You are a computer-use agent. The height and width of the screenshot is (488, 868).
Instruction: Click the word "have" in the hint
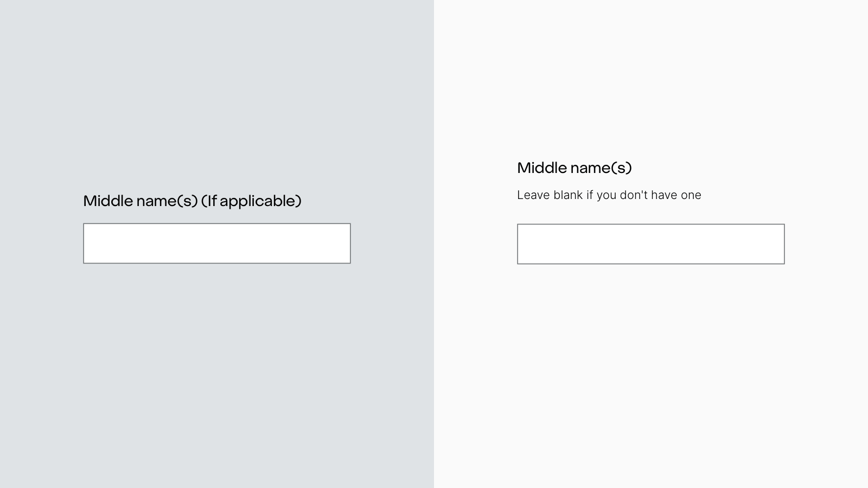(663, 195)
